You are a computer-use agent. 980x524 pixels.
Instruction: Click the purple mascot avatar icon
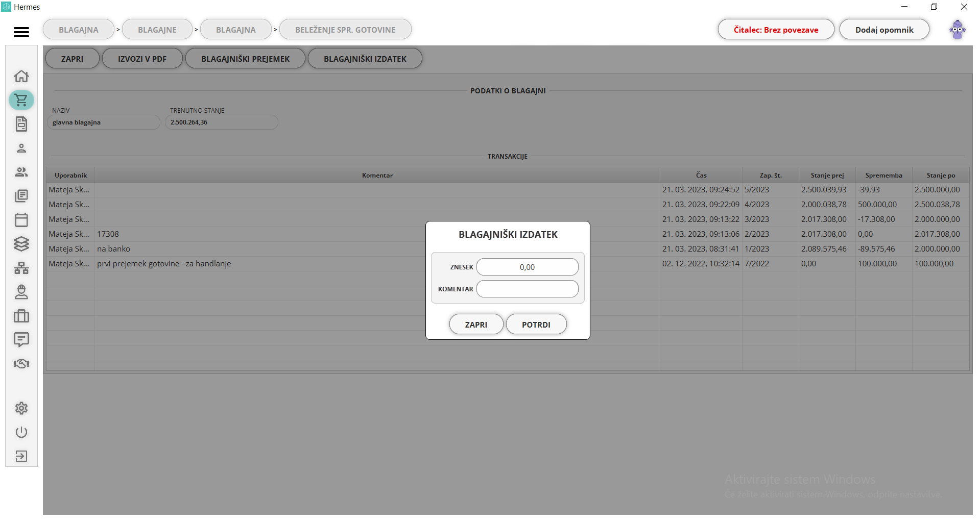pos(958,30)
